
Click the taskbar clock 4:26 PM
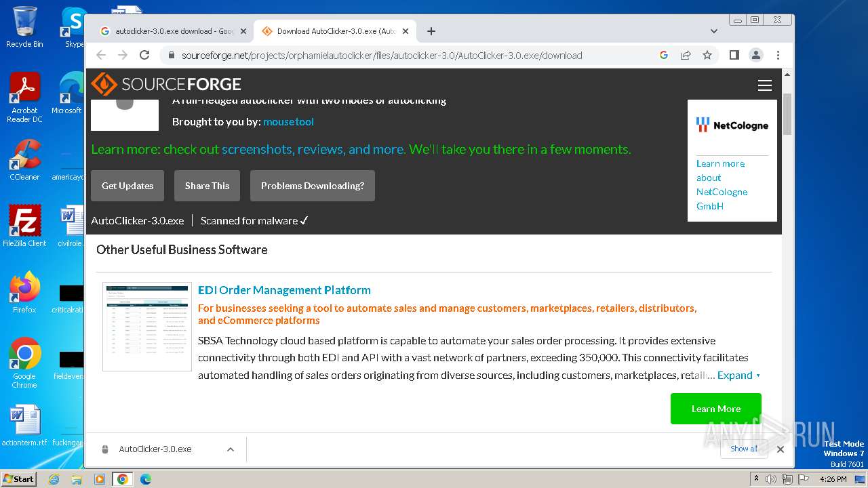tap(833, 479)
